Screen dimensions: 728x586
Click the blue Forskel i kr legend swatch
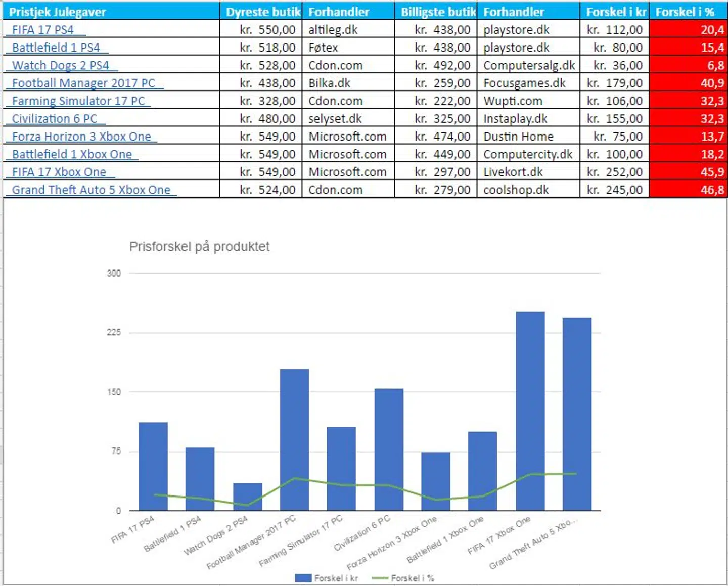(303, 578)
